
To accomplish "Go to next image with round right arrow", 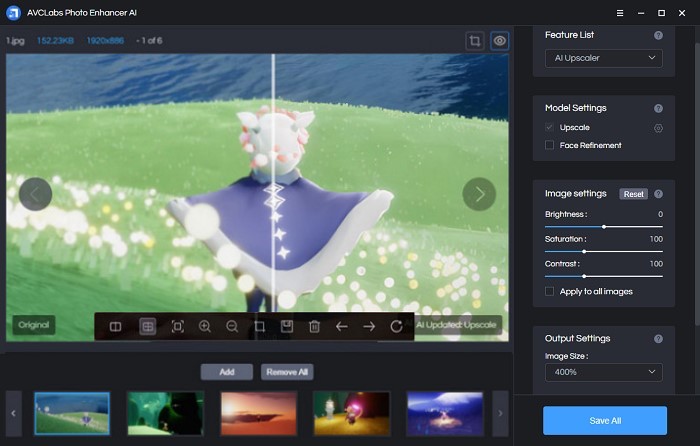I will point(479,194).
